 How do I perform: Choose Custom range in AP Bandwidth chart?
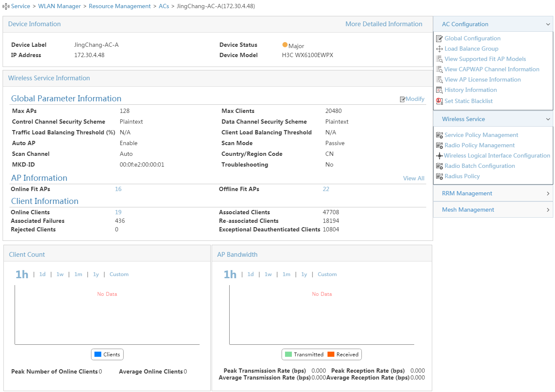[x=327, y=274]
